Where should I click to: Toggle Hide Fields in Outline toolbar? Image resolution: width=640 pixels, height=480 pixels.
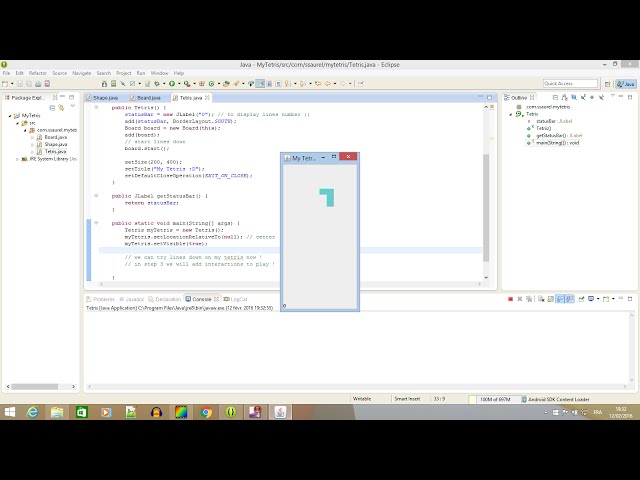coord(574,98)
